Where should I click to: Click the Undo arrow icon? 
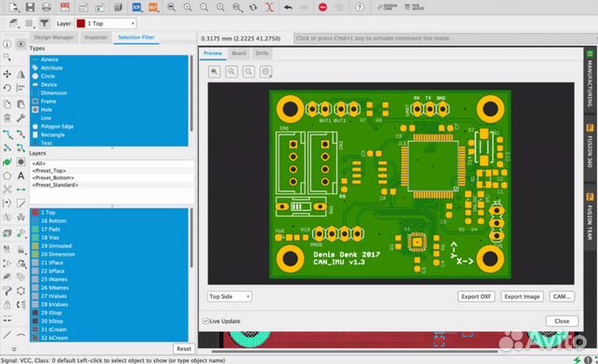(x=289, y=7)
